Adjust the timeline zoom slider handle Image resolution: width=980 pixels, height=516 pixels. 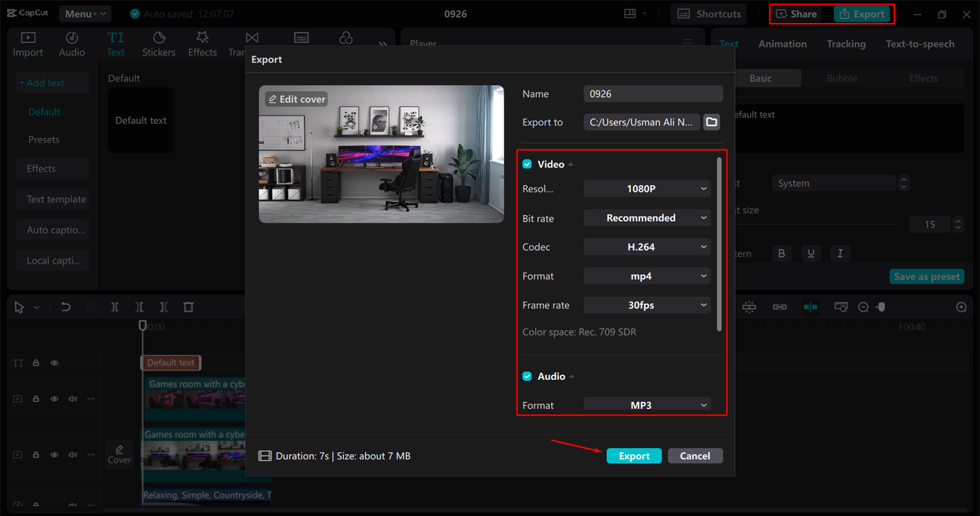coord(881,307)
